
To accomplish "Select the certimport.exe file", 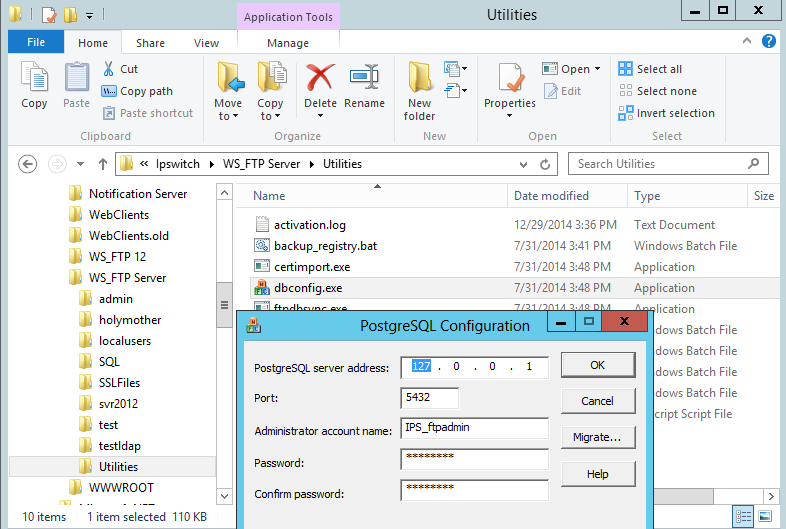I will pyautogui.click(x=312, y=267).
